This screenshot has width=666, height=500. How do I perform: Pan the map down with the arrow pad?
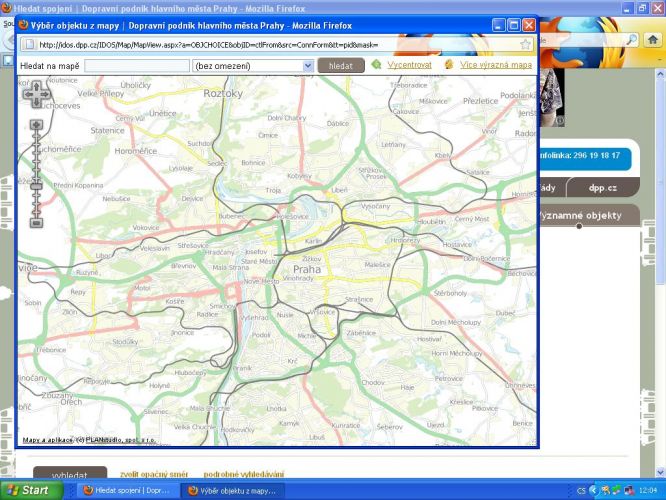click(37, 102)
